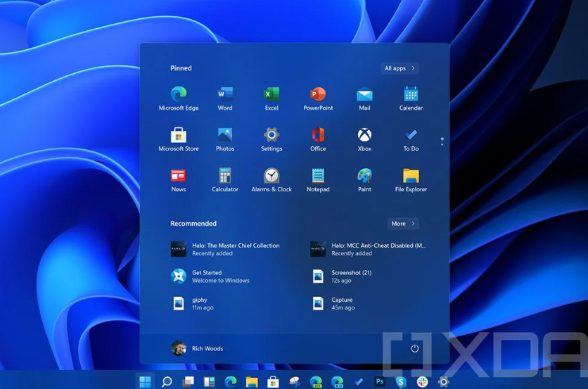This screenshot has height=389, width=588.
Task: Go to next pinned apps page dots
Action: 442,141
